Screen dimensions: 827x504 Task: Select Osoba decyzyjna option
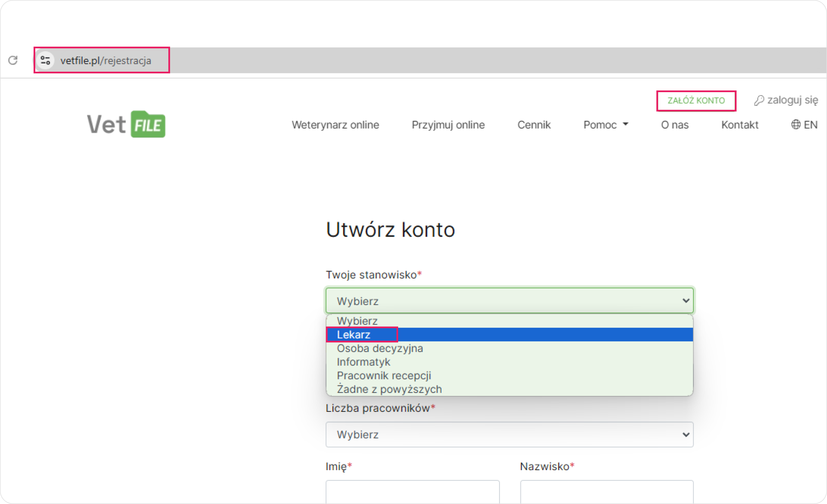pyautogui.click(x=509, y=348)
